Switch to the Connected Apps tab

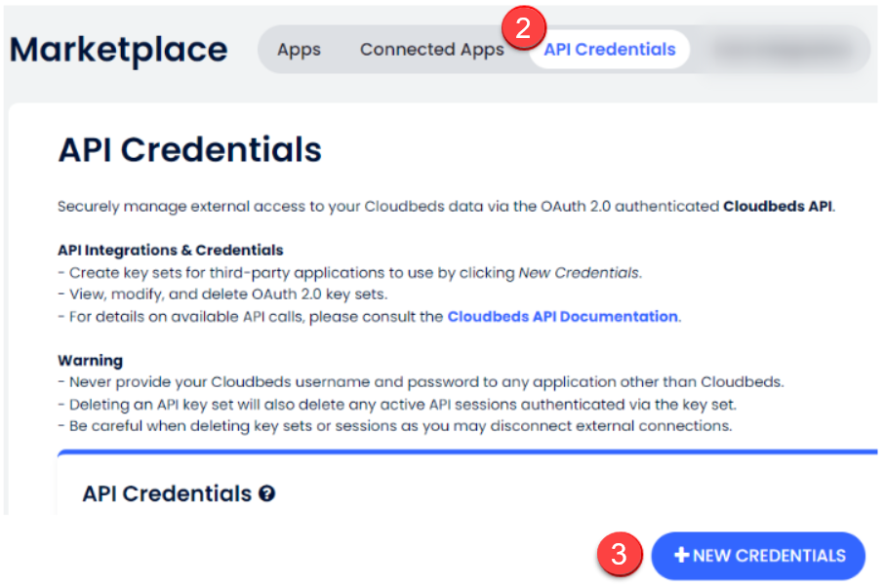[x=432, y=50]
